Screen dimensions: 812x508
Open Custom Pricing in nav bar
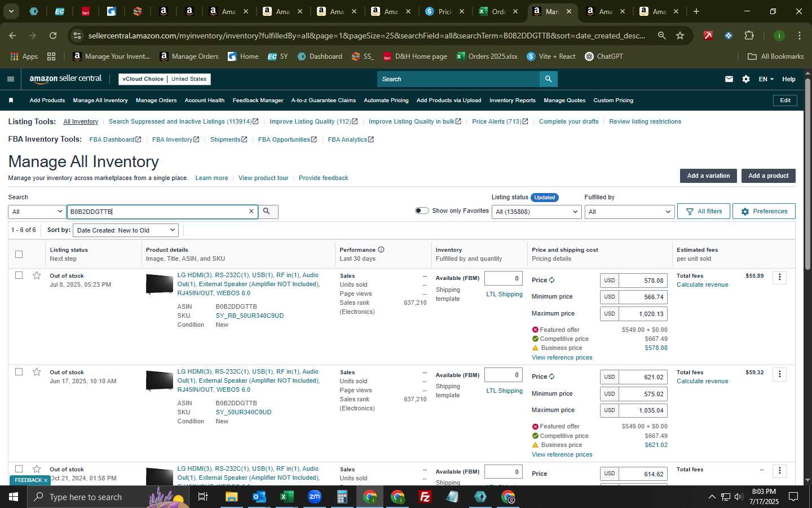tap(614, 100)
